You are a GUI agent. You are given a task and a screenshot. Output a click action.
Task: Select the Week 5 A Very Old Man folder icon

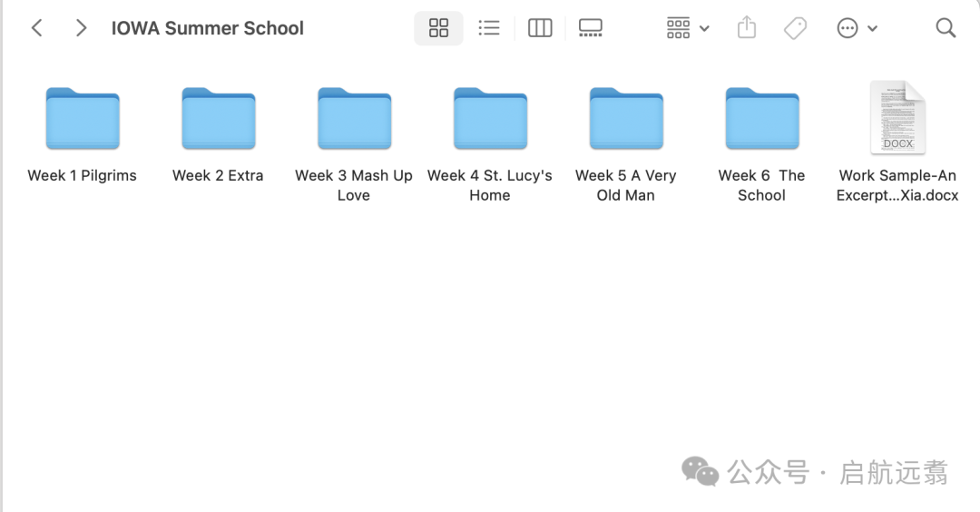(626, 119)
